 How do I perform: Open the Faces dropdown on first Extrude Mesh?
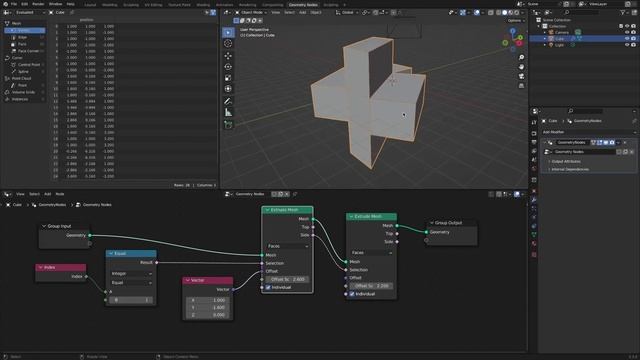pos(288,246)
